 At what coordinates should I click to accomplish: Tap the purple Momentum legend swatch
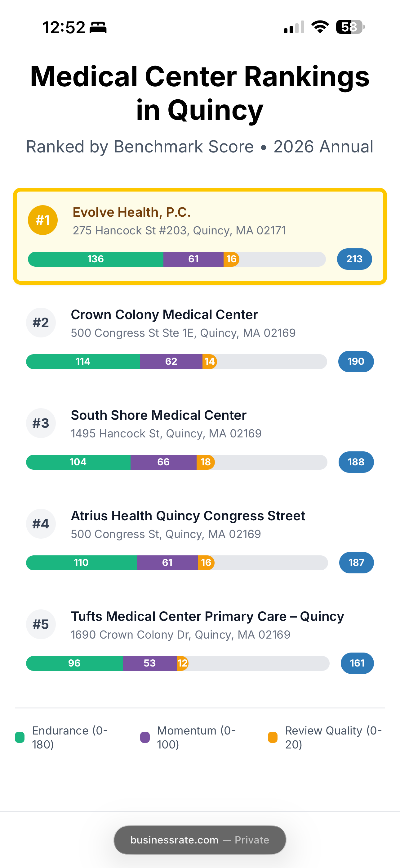[145, 737]
